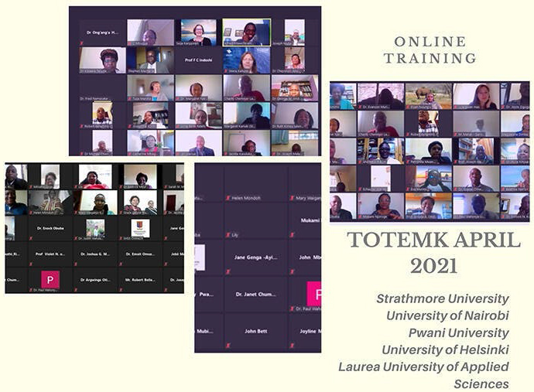Select the Jane Genga -Ayi... name tile
The image size is (534, 392).
pyautogui.click(x=255, y=257)
